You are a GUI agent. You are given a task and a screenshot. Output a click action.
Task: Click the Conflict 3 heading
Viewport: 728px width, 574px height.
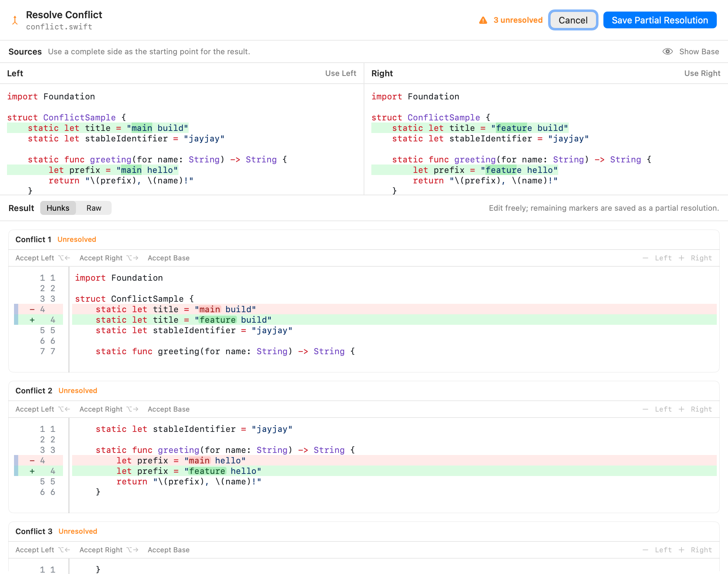tap(34, 531)
